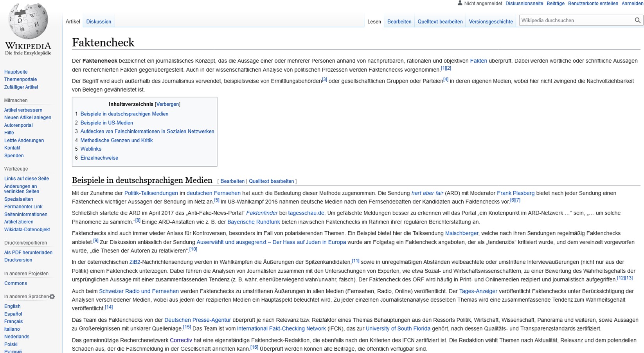Open language settings gear icon
This screenshot has width=644, height=353.
pyautogui.click(x=52, y=297)
